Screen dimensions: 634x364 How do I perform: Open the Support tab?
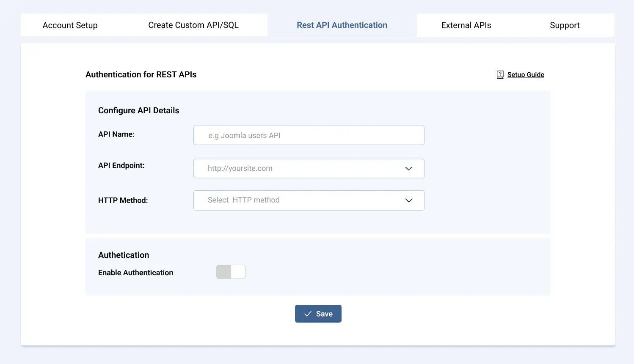(x=565, y=25)
